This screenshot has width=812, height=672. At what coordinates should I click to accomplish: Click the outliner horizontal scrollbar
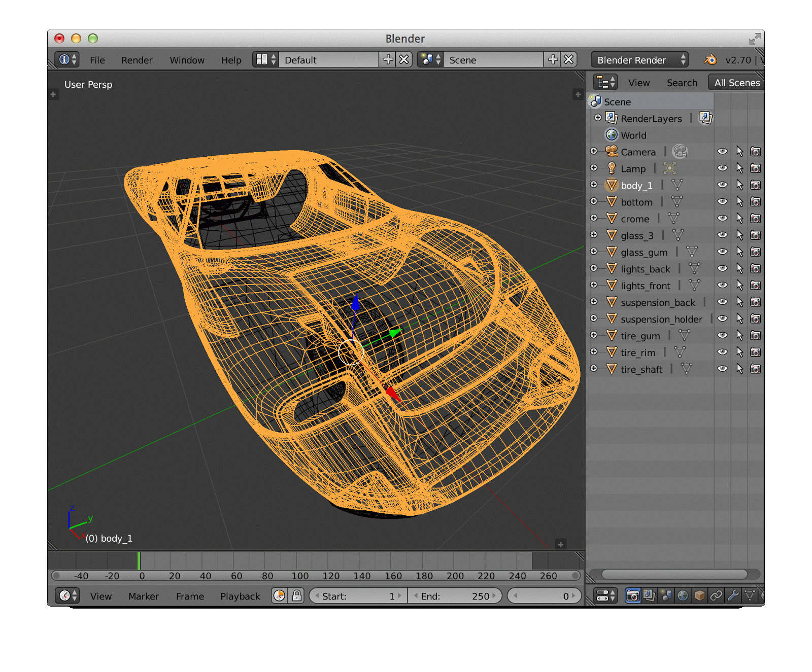click(x=674, y=574)
